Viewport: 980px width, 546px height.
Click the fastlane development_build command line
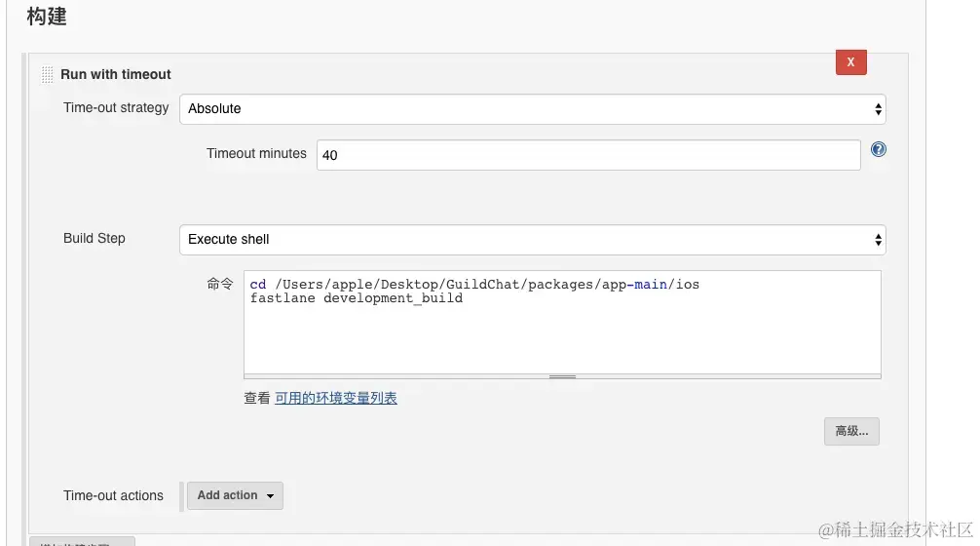[357, 298]
